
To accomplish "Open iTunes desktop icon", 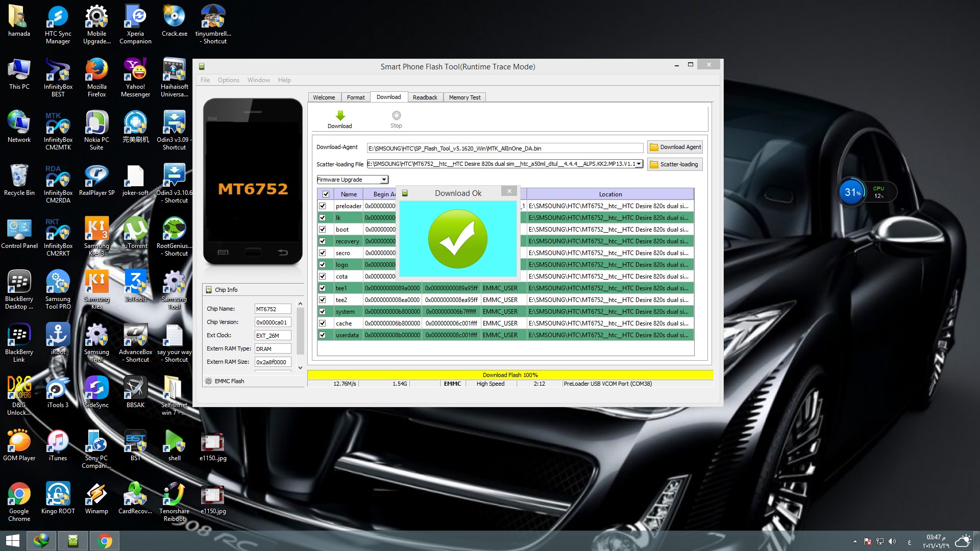I will tap(58, 445).
